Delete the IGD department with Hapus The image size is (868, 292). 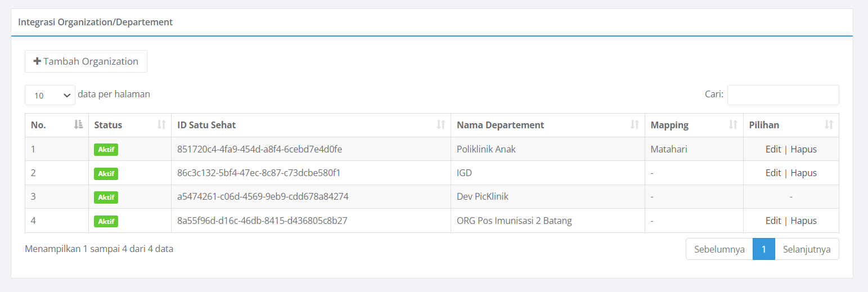pyautogui.click(x=803, y=173)
